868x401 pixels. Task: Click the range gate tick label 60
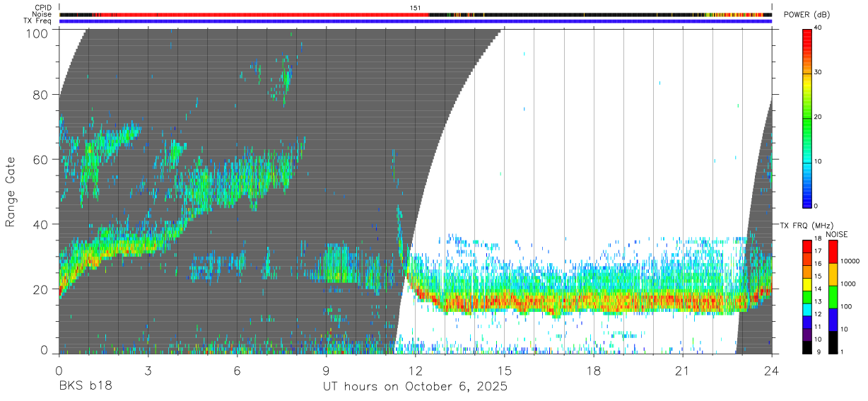click(41, 159)
